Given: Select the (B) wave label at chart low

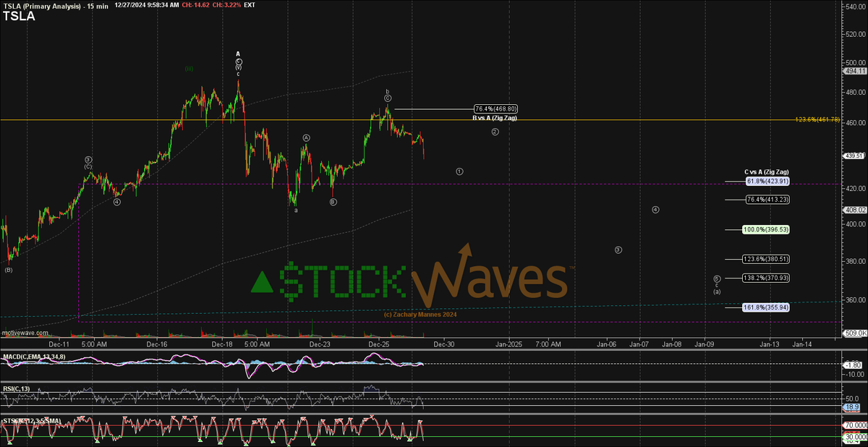Looking at the screenshot, I should [9, 271].
